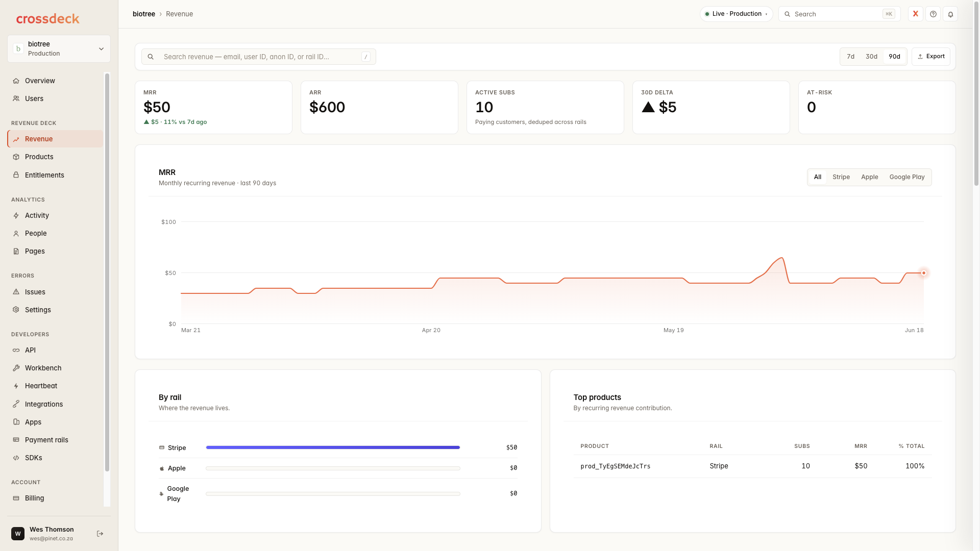The image size is (980, 551).
Task: Click product prod_TyEgSEMdeJcTrs row
Action: 752,466
